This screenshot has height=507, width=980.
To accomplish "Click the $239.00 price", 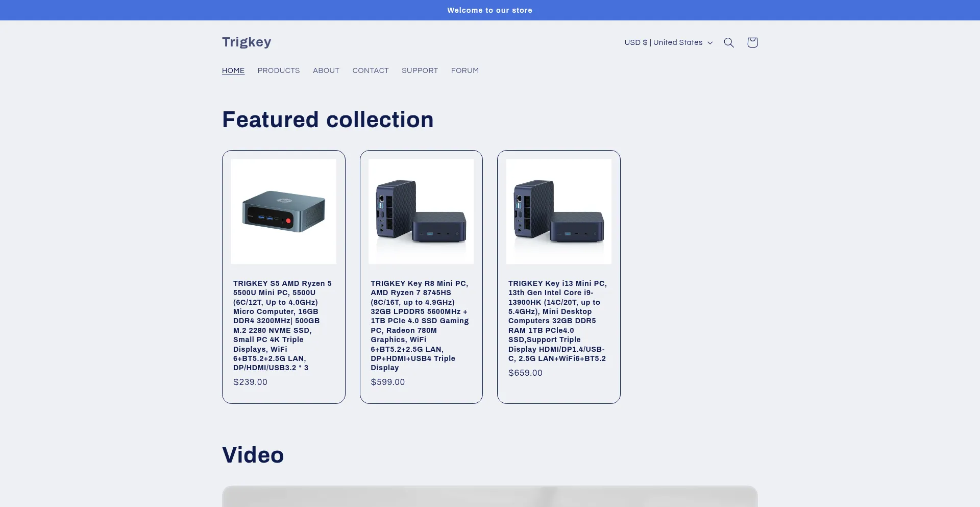I will pos(250,382).
